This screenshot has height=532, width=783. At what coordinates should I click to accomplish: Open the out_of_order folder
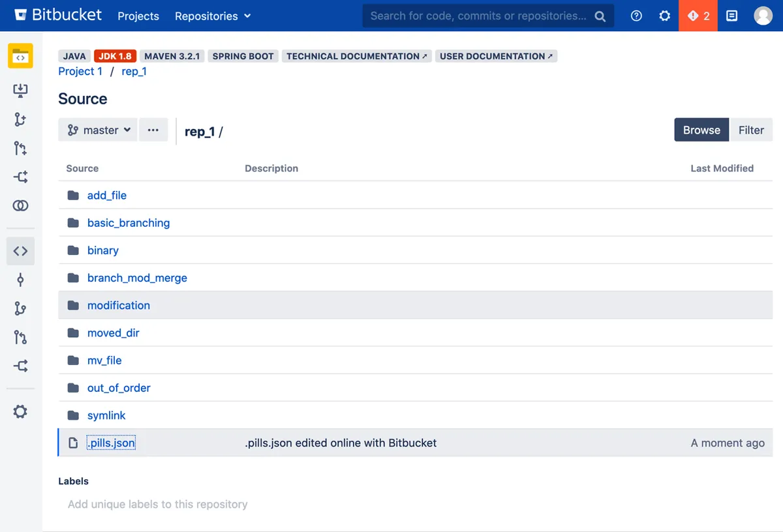(119, 388)
